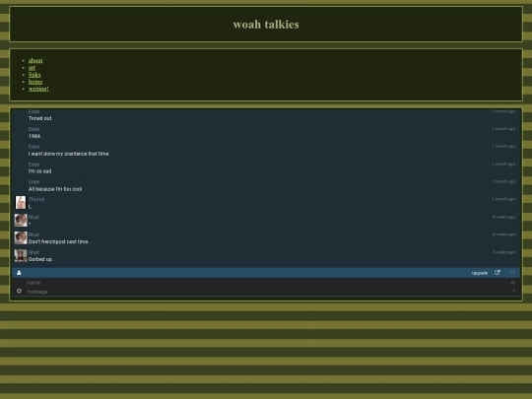Screen dimensions: 532x399
Task: Click Eden's name above '1984'
Action: tap(33, 129)
